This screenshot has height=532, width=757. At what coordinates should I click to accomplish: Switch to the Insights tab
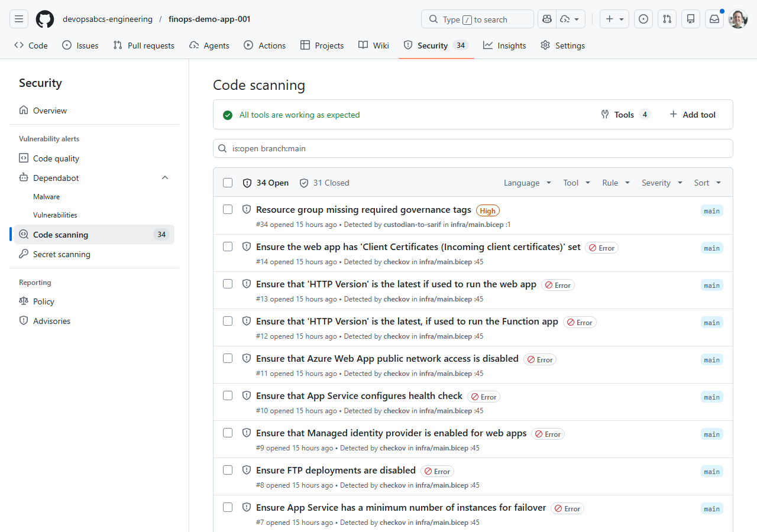504,45
